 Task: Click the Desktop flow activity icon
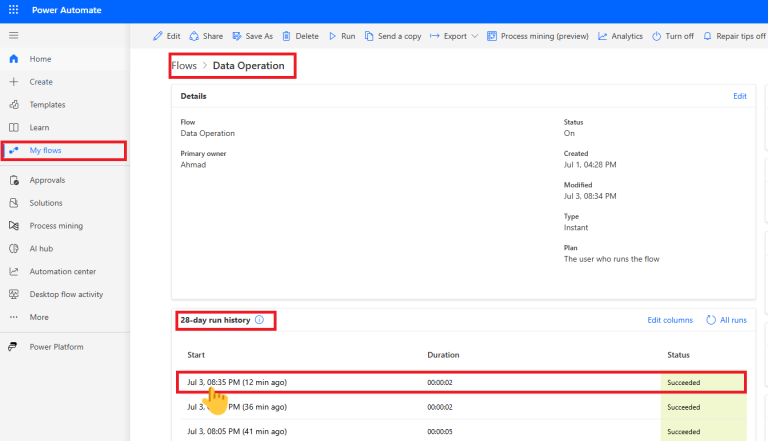[14, 294]
